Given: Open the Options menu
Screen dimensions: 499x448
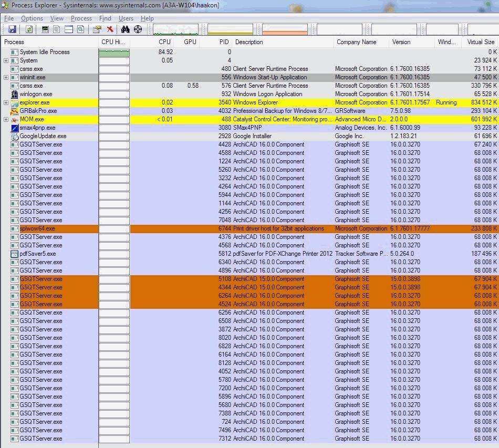Looking at the screenshot, I should pos(32,18).
